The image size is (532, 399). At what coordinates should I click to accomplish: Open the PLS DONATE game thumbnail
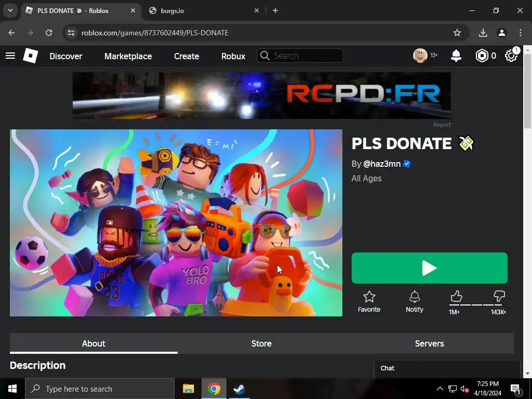(x=176, y=222)
